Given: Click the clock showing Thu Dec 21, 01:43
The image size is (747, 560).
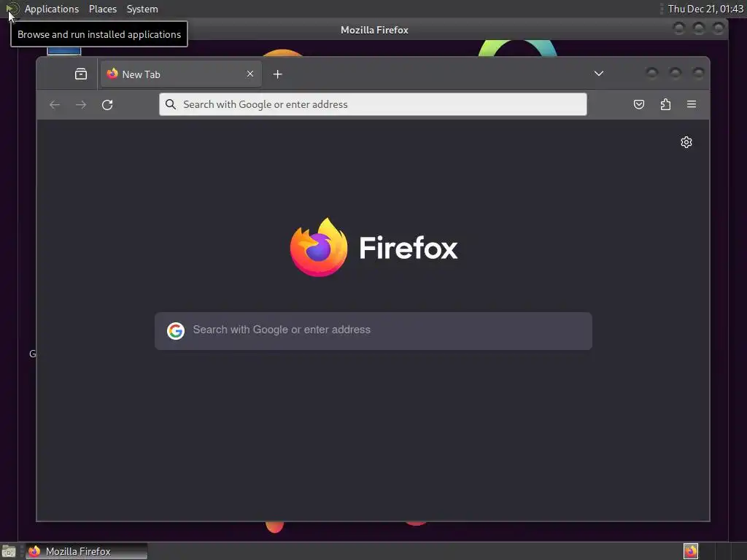Looking at the screenshot, I should pos(705,9).
